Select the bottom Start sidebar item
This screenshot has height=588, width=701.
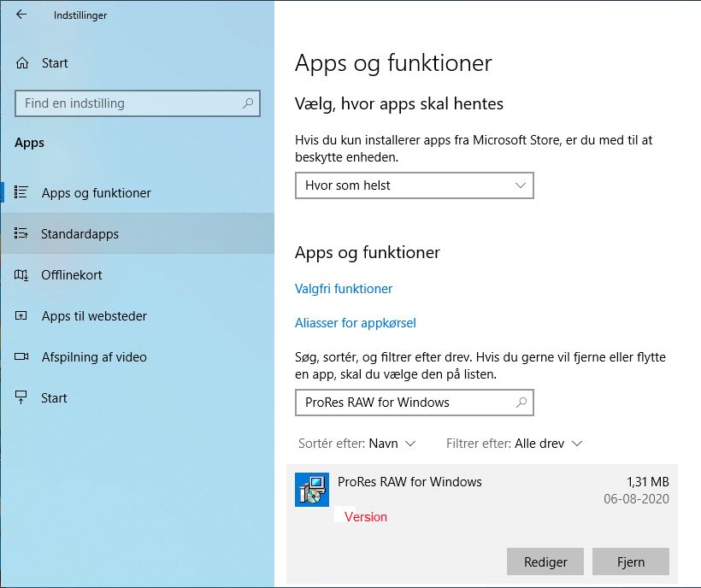(x=138, y=398)
